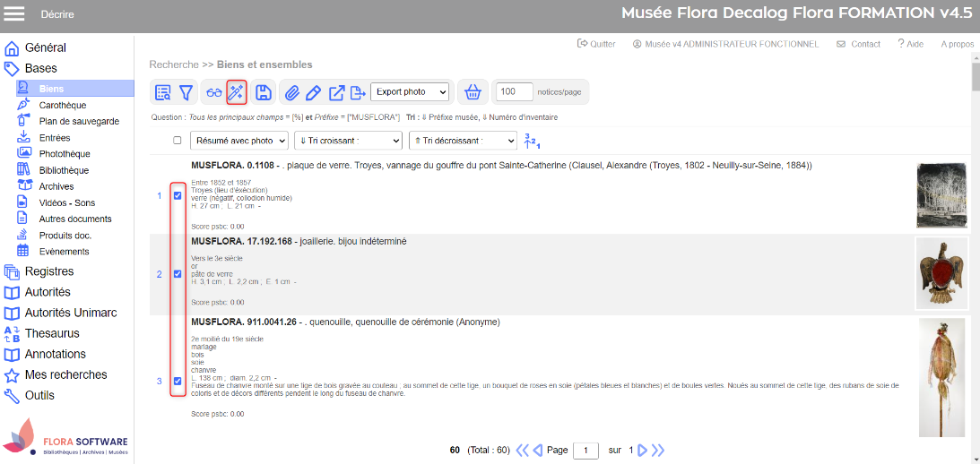Screen dimensions: 980x464
Task: Click the notices per page field
Action: 513,92
